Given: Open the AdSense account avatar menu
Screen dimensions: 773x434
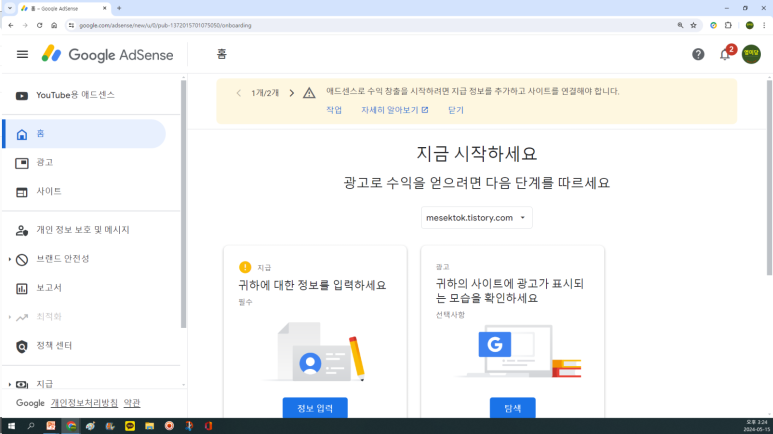Looking at the screenshot, I should tap(751, 54).
